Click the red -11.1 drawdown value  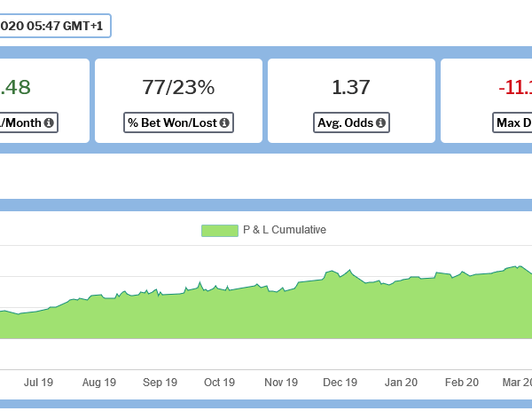pos(514,87)
